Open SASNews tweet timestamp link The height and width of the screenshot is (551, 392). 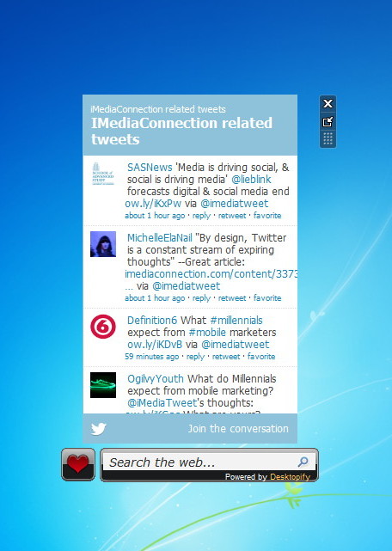tap(155, 216)
